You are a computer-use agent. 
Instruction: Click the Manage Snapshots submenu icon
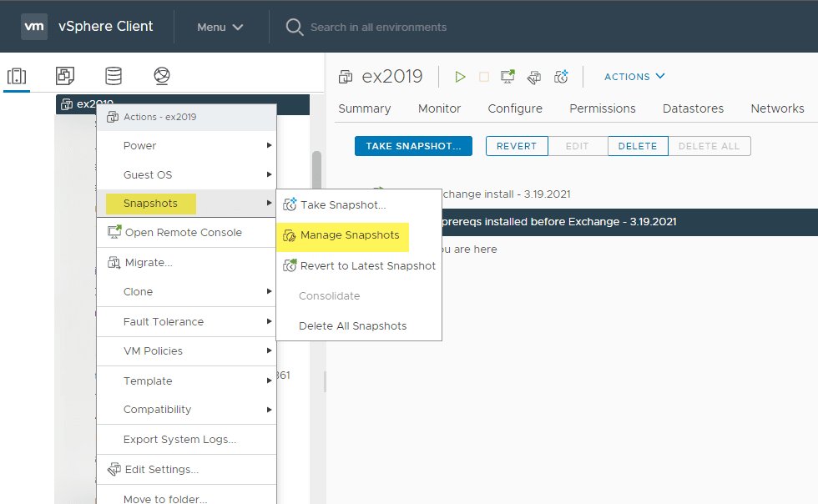click(290, 236)
